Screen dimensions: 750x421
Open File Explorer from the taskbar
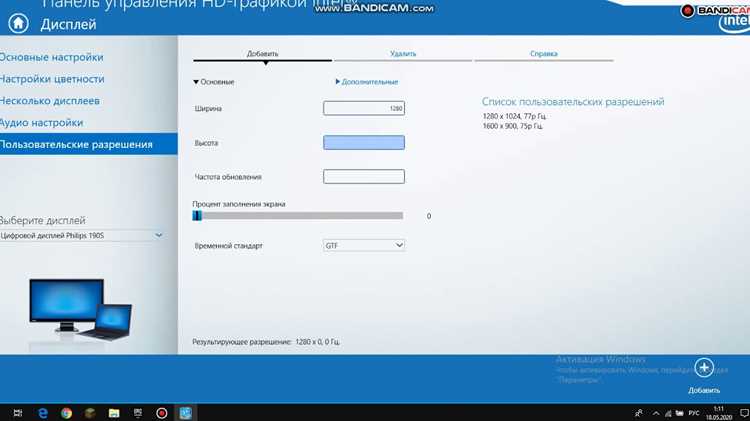click(114, 413)
